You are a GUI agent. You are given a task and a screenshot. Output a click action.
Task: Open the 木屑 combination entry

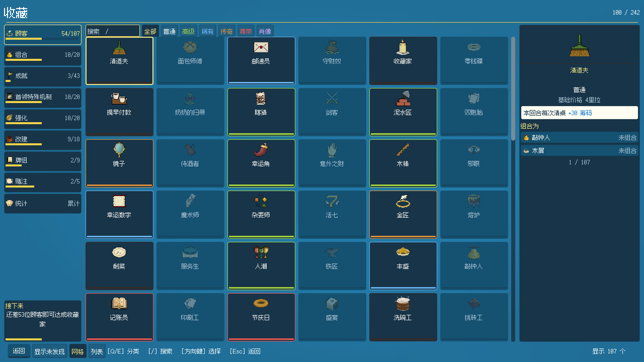[x=579, y=150]
